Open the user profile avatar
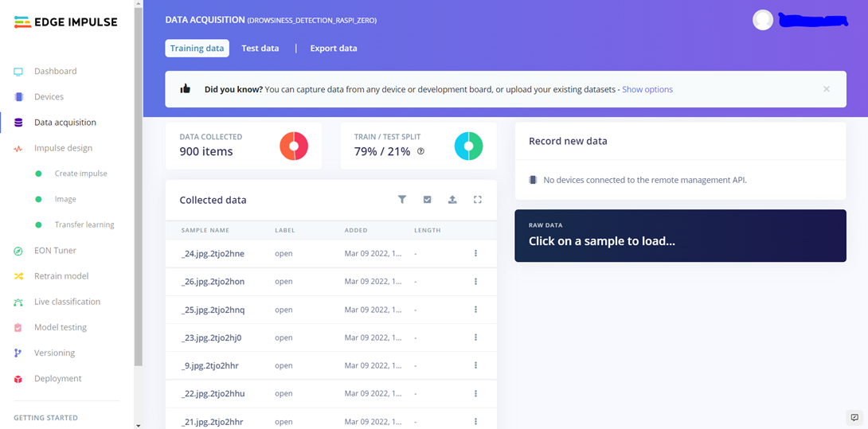This screenshot has width=868, height=429. (763, 21)
